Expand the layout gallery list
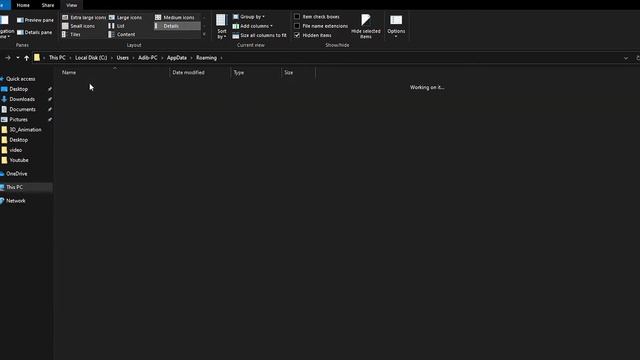 (204, 35)
